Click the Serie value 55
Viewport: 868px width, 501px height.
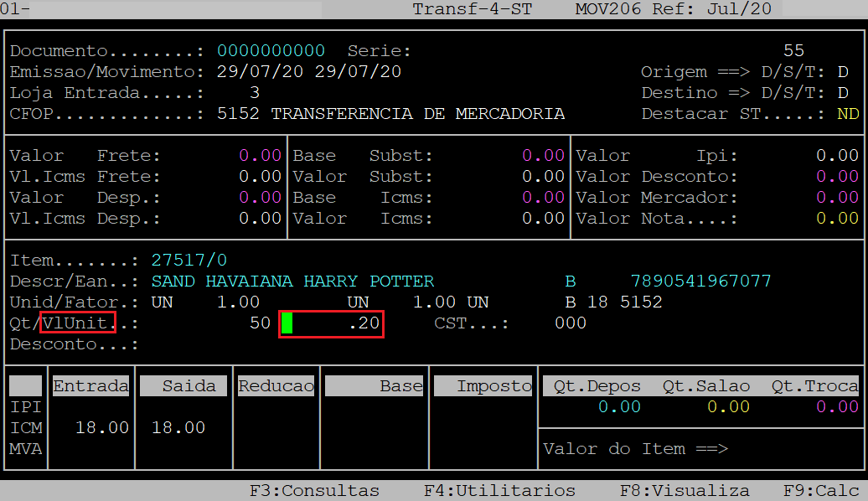click(x=793, y=51)
